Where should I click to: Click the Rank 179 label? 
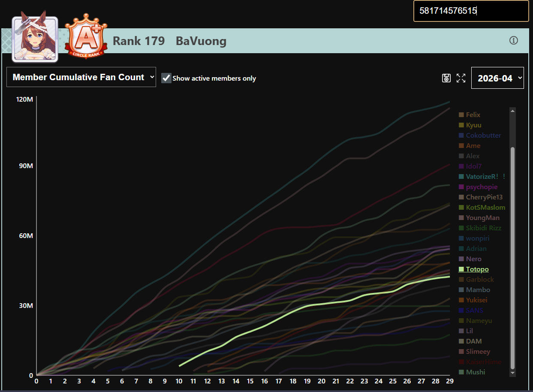tap(139, 41)
